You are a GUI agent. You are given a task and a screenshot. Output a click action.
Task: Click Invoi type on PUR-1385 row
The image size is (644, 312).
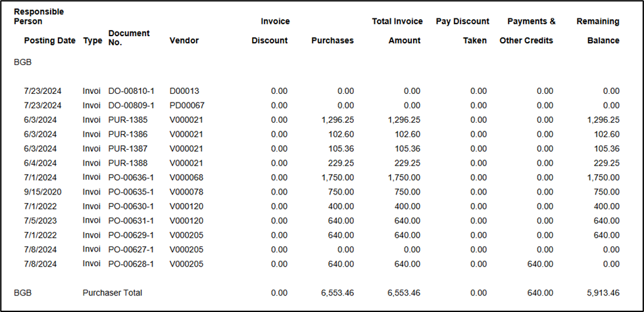point(91,120)
